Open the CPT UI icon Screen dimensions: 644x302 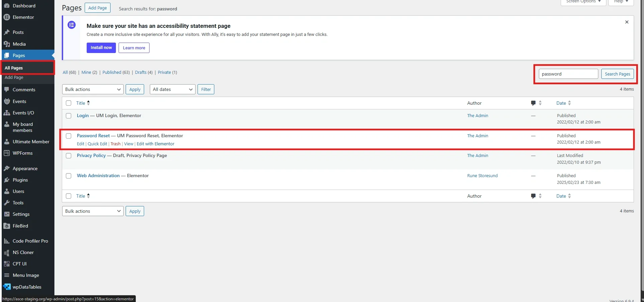coord(7,264)
